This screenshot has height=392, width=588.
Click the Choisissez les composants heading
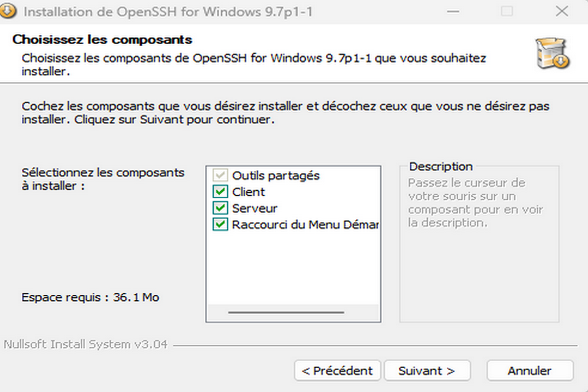click(102, 39)
